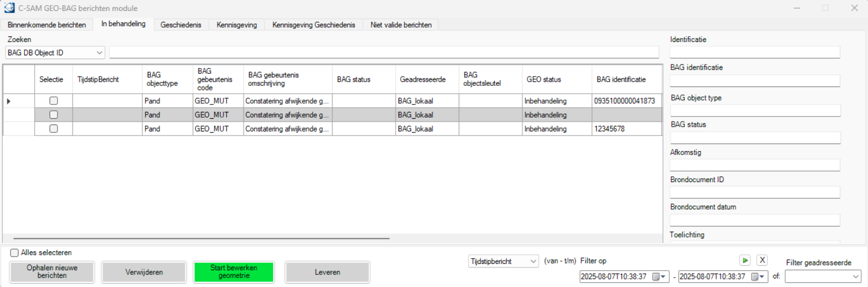868x287 pixels.
Task: Open the Tijdstipbericht filter dropdown
Action: click(x=533, y=261)
